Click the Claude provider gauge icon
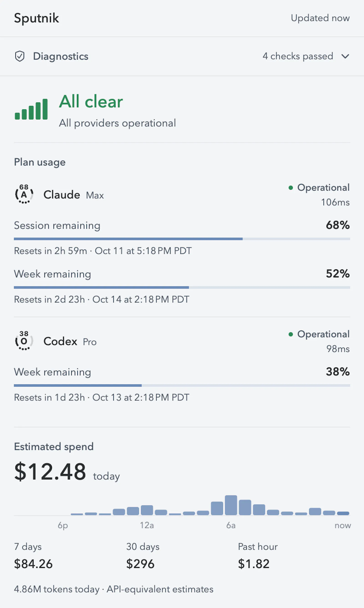The height and width of the screenshot is (608, 364). coord(24,194)
